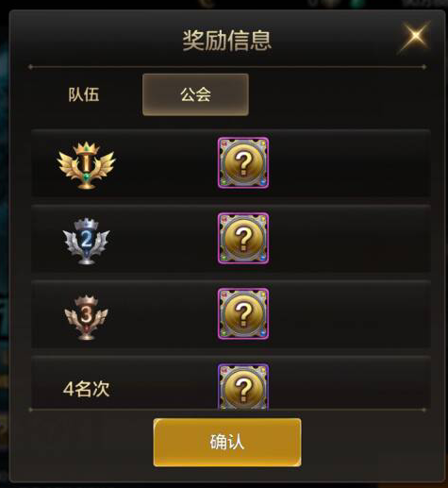Click the divider line above the 确认 button

[227, 410]
